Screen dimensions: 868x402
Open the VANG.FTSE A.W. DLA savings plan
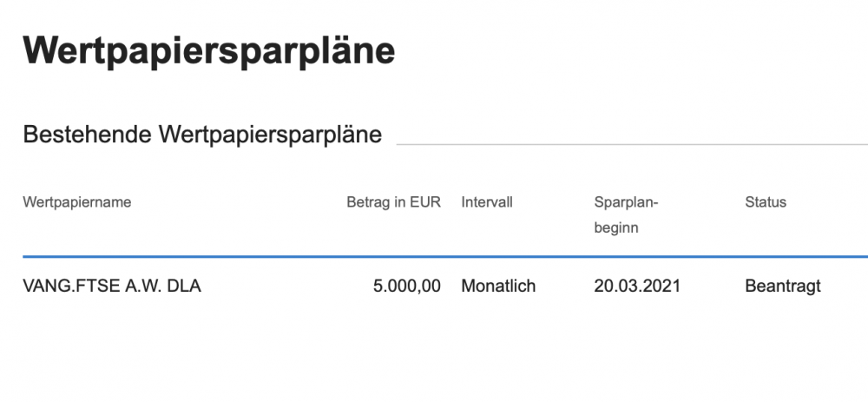[112, 286]
